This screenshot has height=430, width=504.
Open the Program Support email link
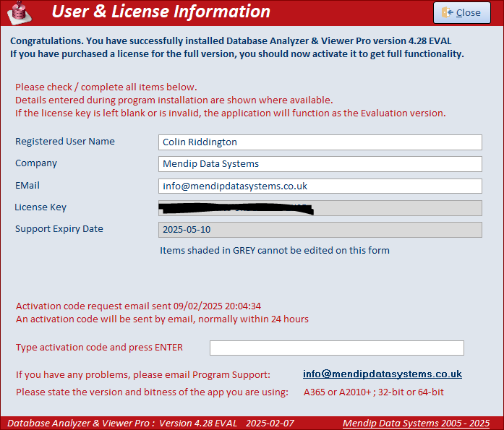383,374
